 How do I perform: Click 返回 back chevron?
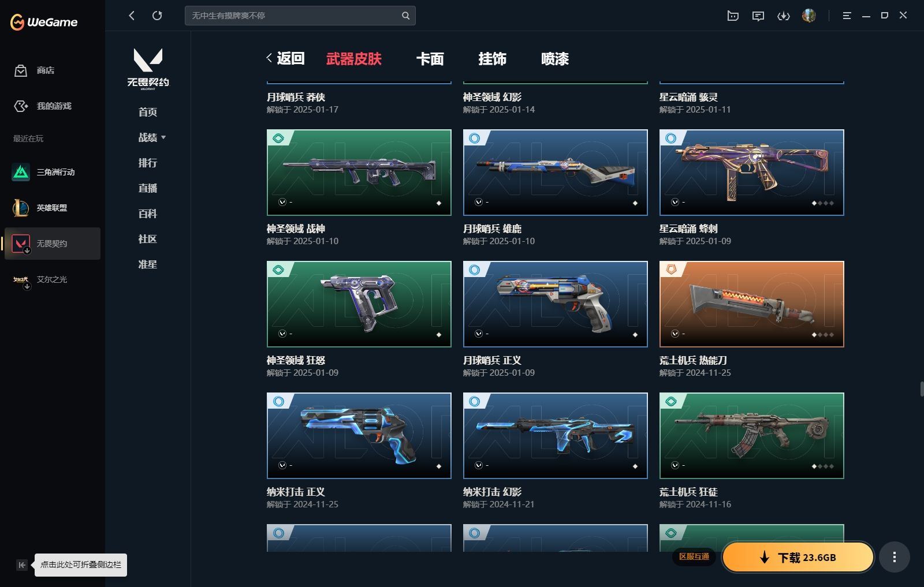coord(269,58)
